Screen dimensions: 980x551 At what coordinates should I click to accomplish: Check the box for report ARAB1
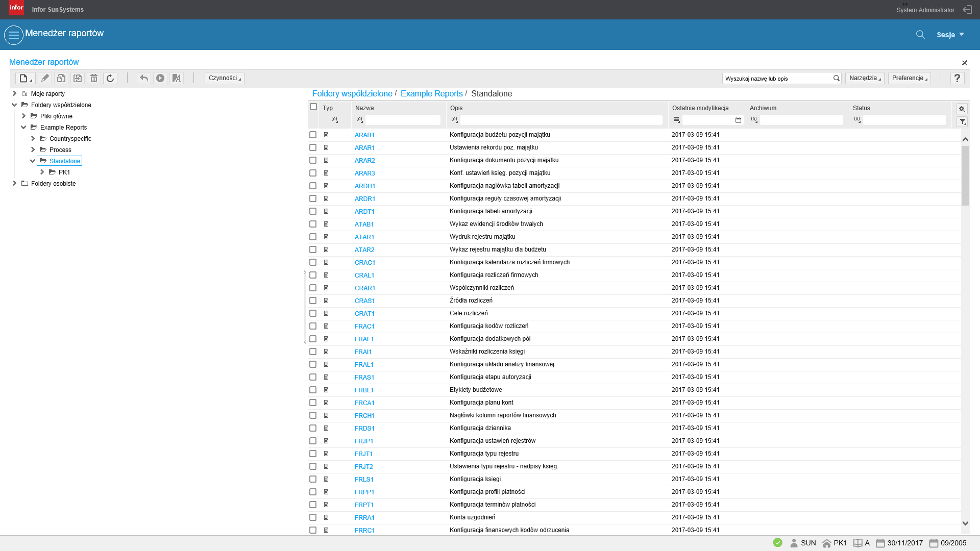313,135
